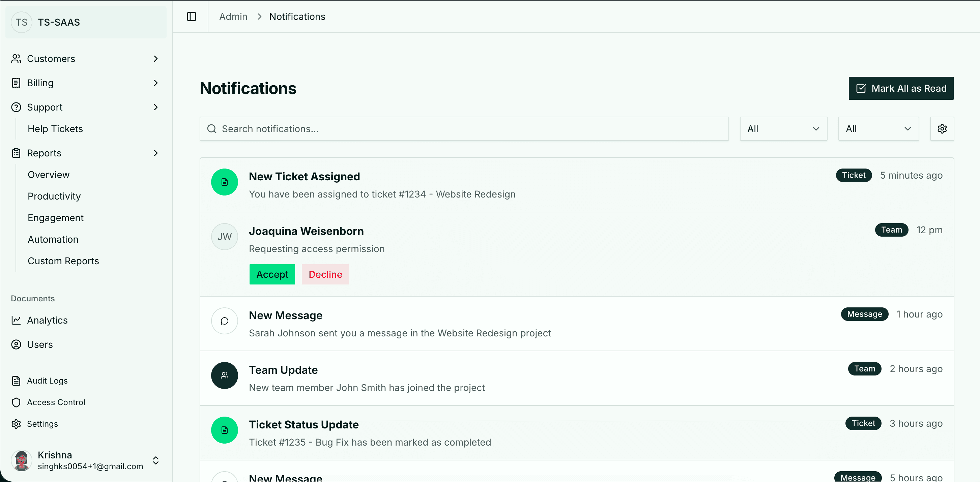Open the Users page link
The image size is (980, 482).
[x=40, y=344]
